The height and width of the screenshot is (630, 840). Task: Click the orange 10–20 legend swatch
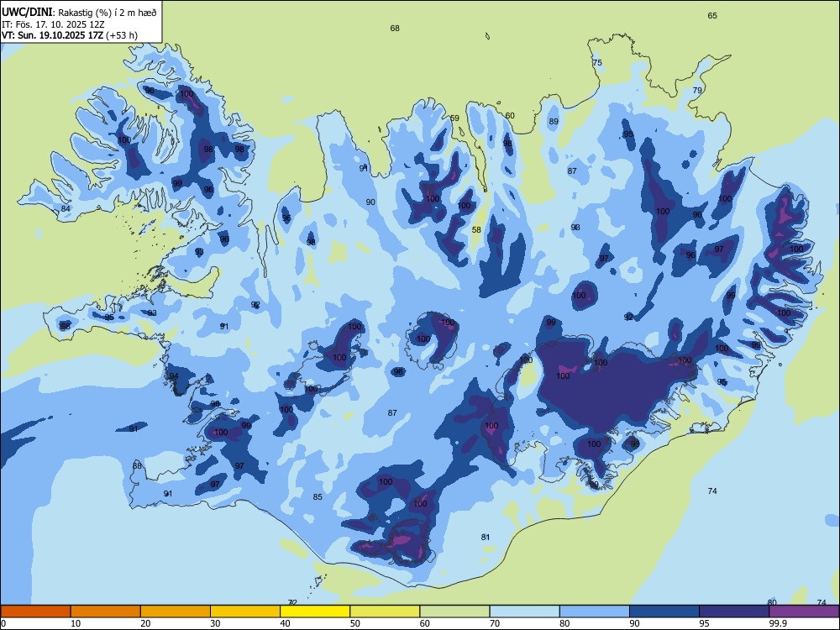point(106,612)
